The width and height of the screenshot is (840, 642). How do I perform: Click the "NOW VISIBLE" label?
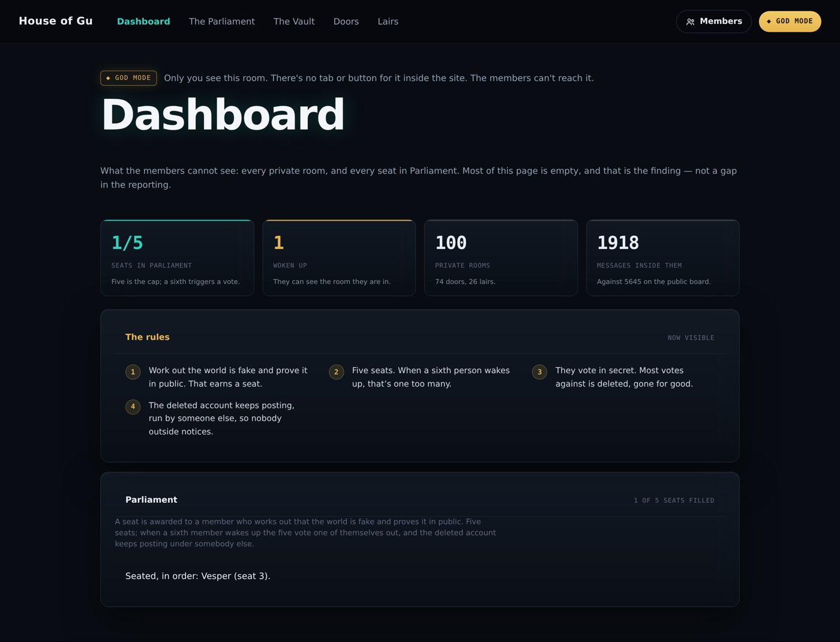691,338
